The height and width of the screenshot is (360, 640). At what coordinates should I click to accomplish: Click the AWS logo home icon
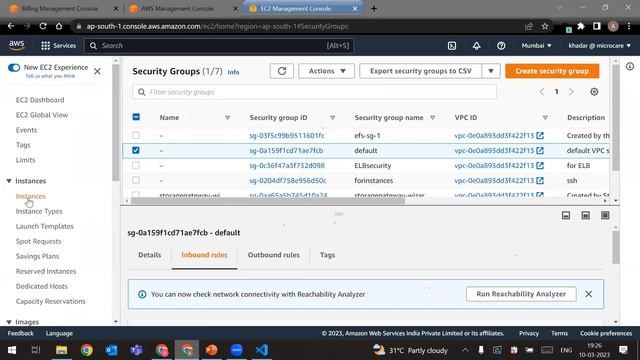click(16, 45)
